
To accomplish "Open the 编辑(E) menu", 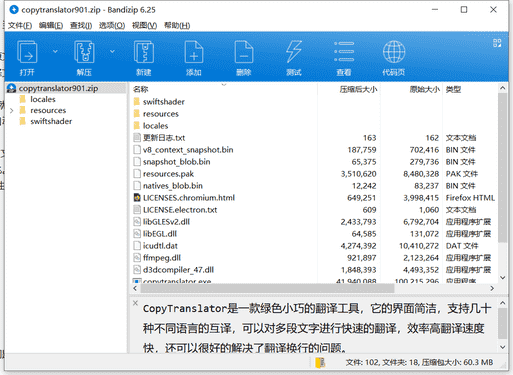I will (x=51, y=25).
